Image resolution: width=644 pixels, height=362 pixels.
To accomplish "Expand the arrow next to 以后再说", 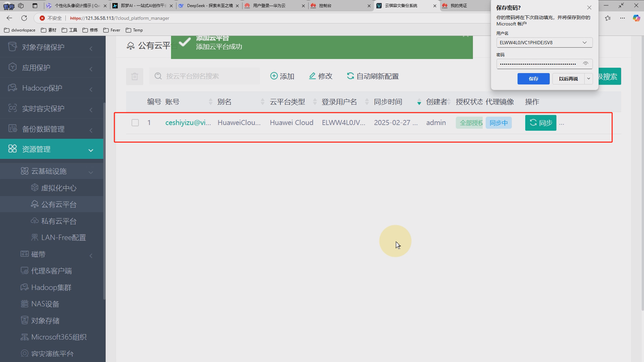I will pos(589,79).
